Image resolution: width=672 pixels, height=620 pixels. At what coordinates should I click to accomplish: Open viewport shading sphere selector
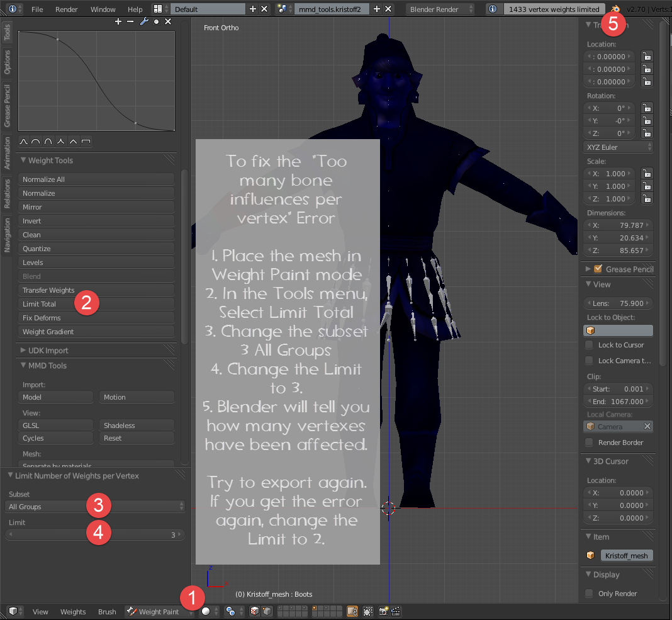click(209, 611)
